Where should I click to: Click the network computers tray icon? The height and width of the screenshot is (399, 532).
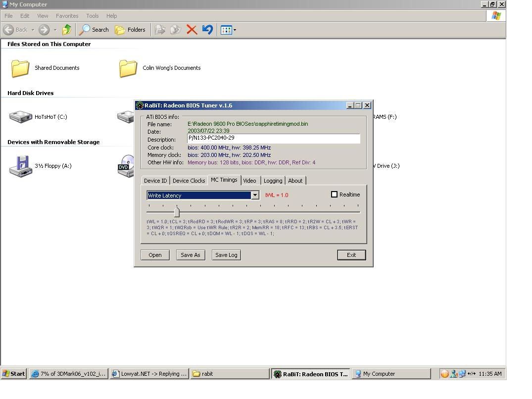462,374
